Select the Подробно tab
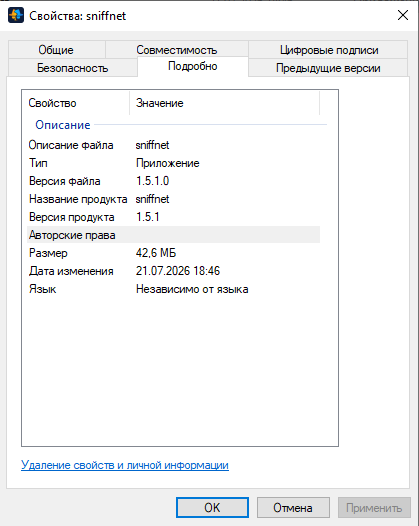The height and width of the screenshot is (526, 419). (x=193, y=66)
